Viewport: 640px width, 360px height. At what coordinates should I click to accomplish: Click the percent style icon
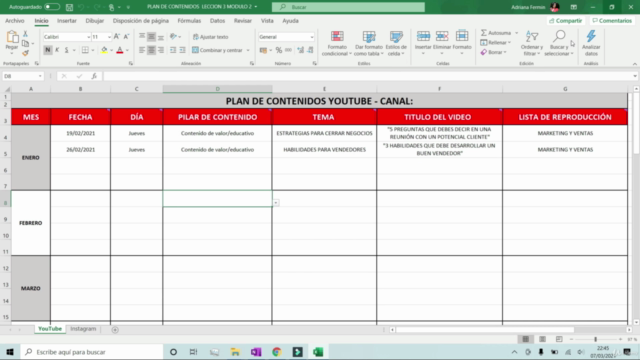tap(279, 50)
